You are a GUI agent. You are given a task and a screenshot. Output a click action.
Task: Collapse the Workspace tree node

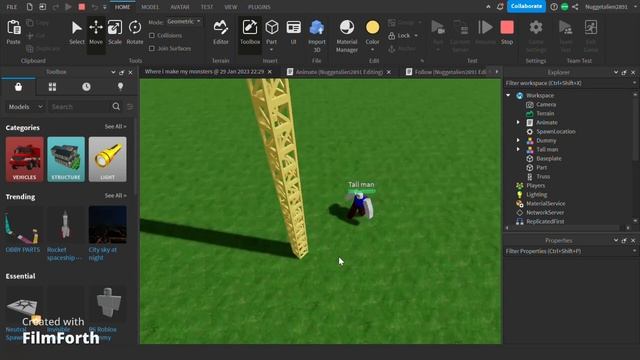tap(508, 95)
